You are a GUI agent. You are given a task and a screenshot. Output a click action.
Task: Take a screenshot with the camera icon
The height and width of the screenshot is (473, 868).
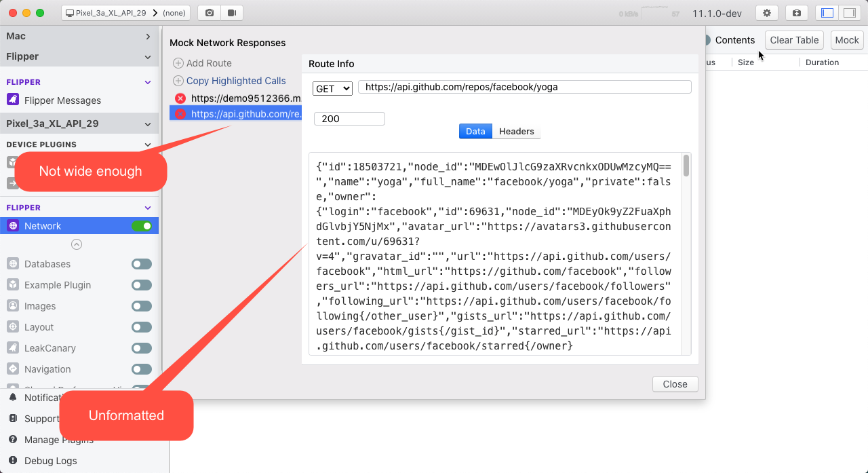point(210,13)
